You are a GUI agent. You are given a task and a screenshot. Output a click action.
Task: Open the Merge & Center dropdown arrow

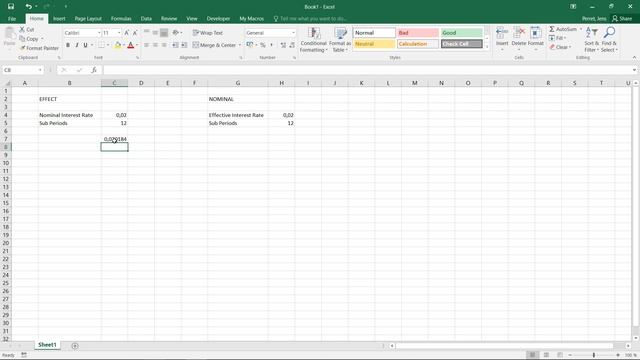point(240,45)
